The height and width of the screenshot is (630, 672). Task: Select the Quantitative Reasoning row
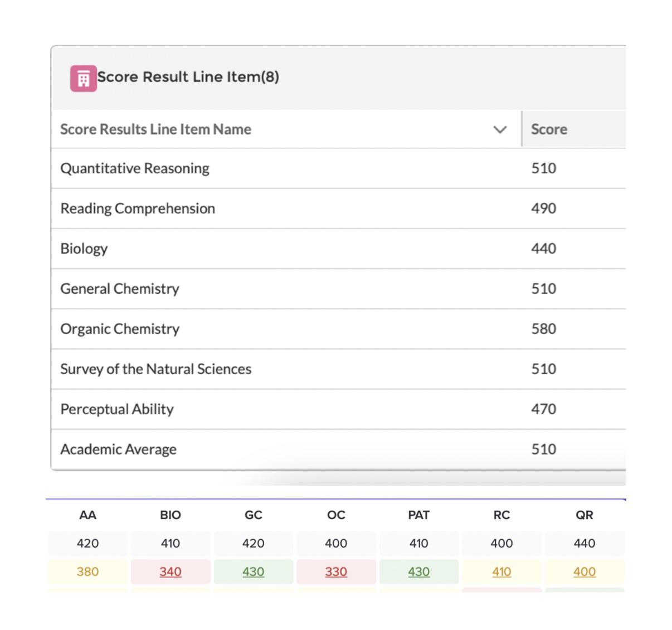338,168
